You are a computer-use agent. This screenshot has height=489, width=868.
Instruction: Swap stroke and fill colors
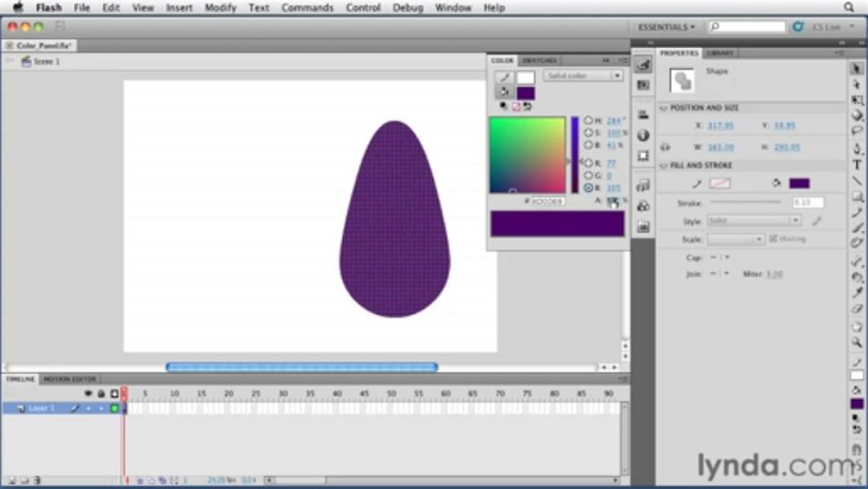(x=527, y=107)
